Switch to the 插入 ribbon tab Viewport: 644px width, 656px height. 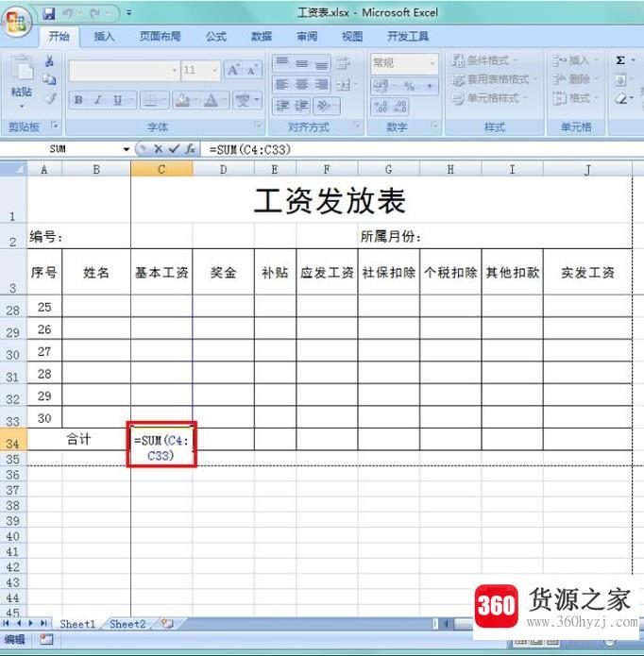coord(104,37)
